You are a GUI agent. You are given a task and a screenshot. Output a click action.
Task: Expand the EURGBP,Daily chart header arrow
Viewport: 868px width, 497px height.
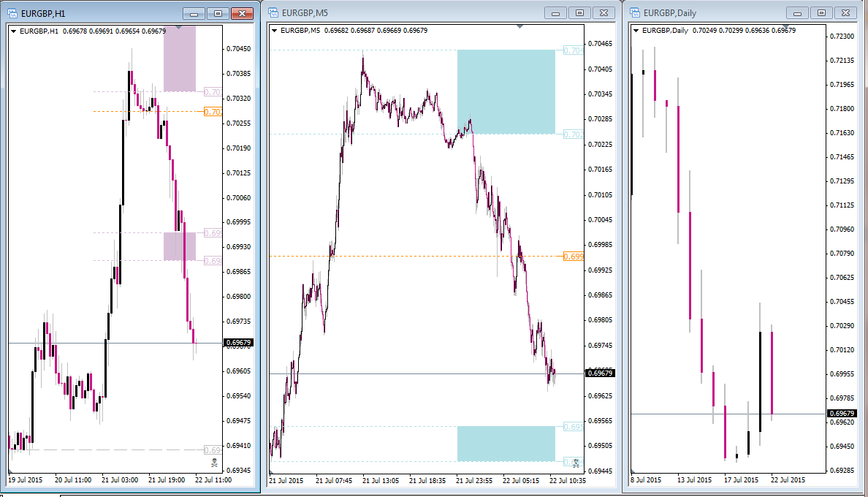coord(636,31)
